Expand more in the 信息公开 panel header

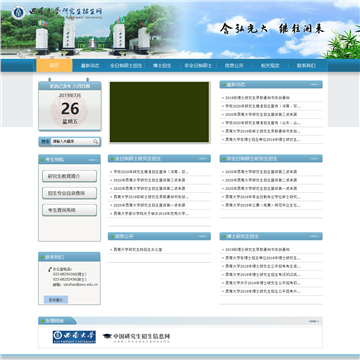click(x=203, y=236)
